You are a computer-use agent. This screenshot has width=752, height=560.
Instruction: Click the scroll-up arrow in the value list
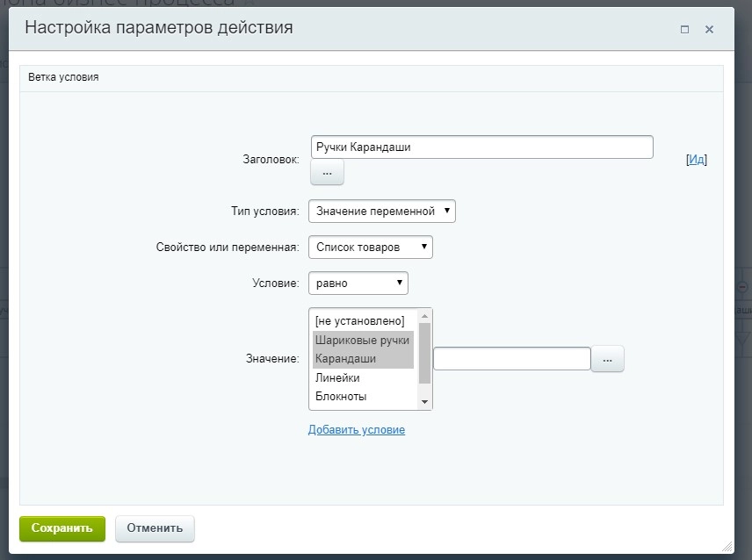click(x=424, y=315)
